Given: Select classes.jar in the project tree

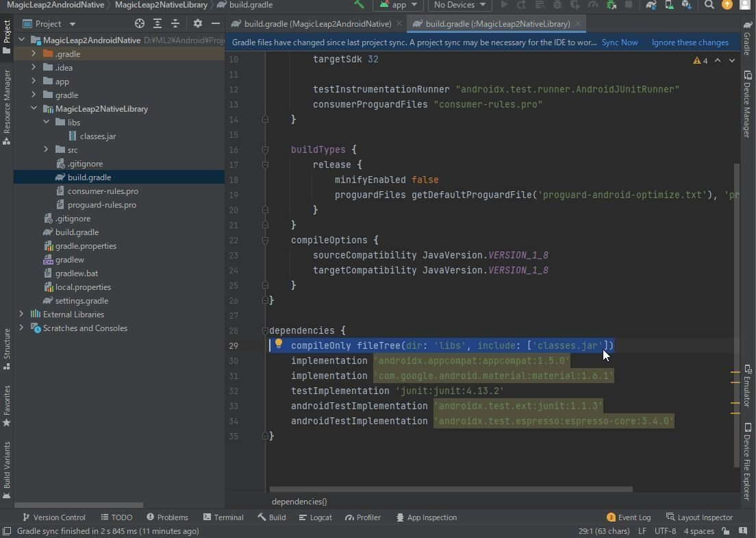Looking at the screenshot, I should pyautogui.click(x=98, y=136).
